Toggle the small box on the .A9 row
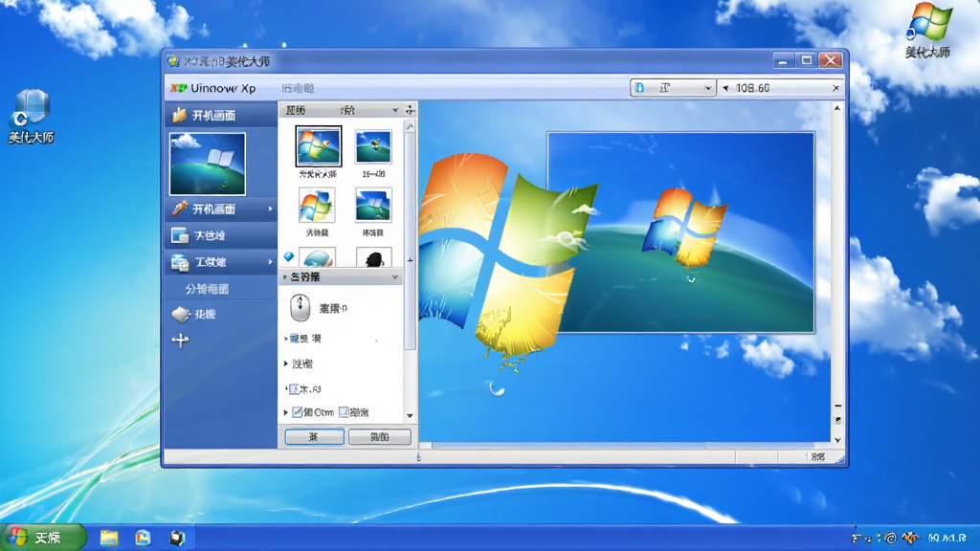Viewport: 980px width, 551px height. click(x=295, y=389)
